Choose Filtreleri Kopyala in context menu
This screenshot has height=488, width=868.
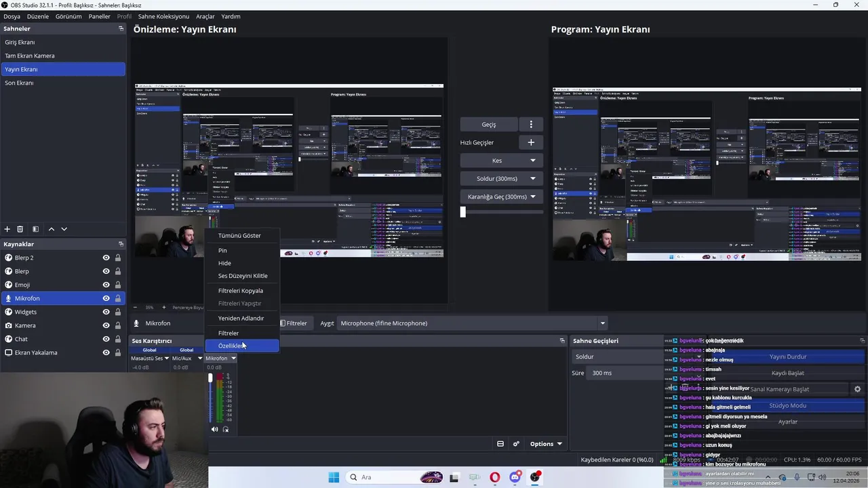241,291
